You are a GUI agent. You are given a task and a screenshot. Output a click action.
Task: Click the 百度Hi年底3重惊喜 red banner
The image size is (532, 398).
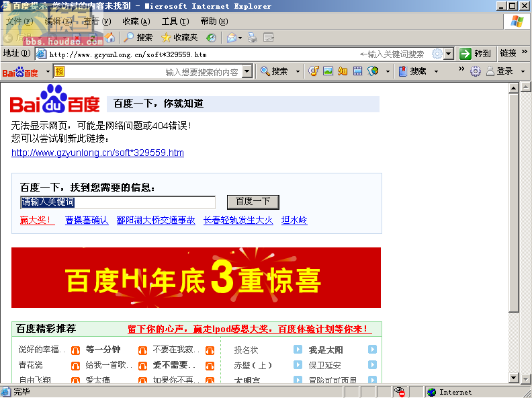click(x=196, y=278)
